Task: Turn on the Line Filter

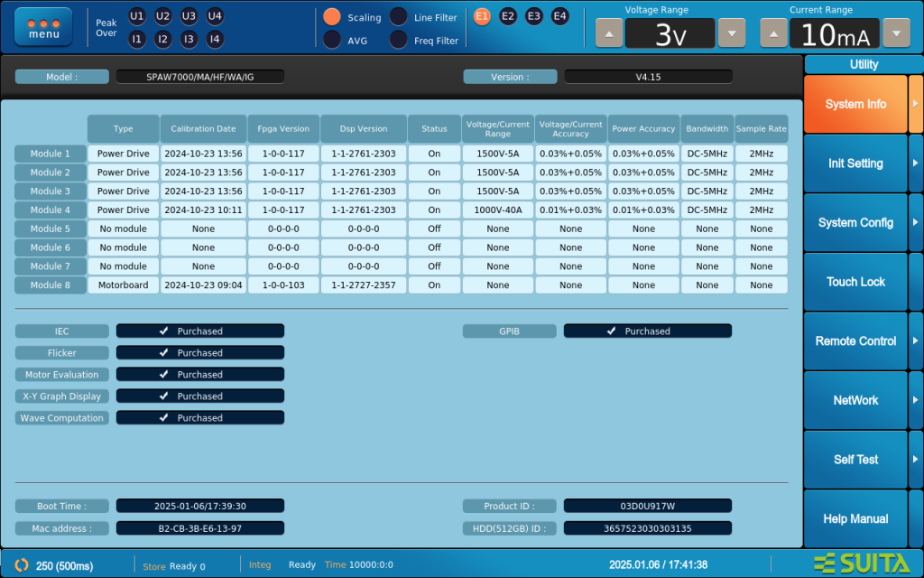Action: 398,17
